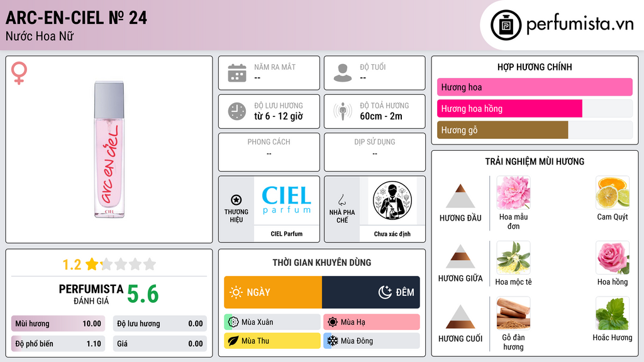
Task: Click the Giá 0.00 score
Action: tap(160, 344)
